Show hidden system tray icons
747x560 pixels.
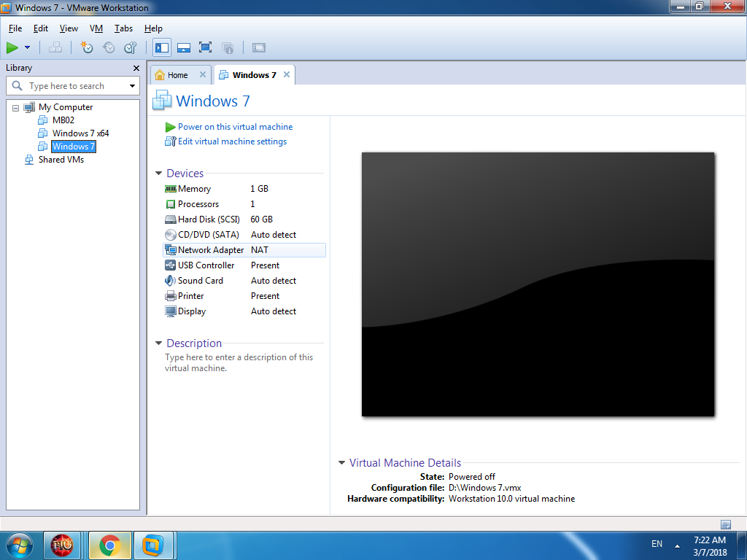677,545
